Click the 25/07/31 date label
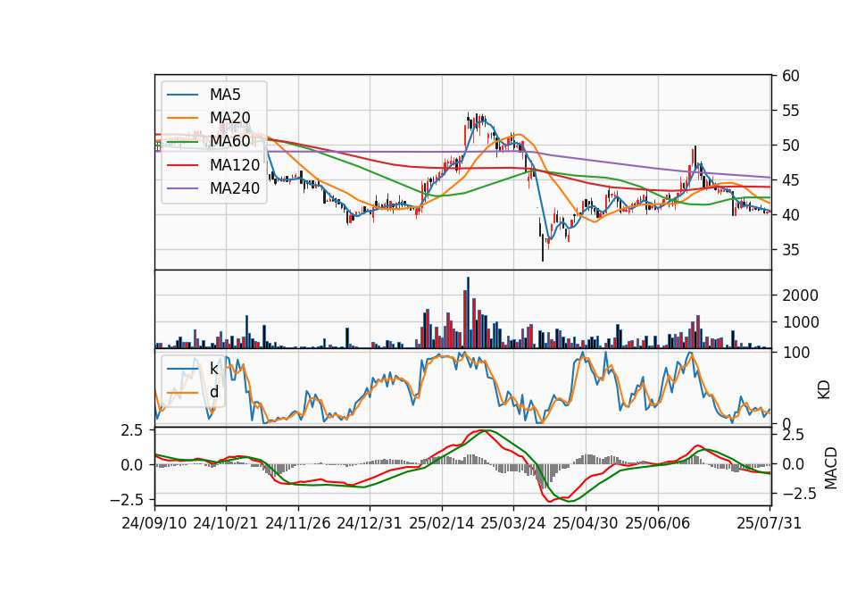 point(769,523)
